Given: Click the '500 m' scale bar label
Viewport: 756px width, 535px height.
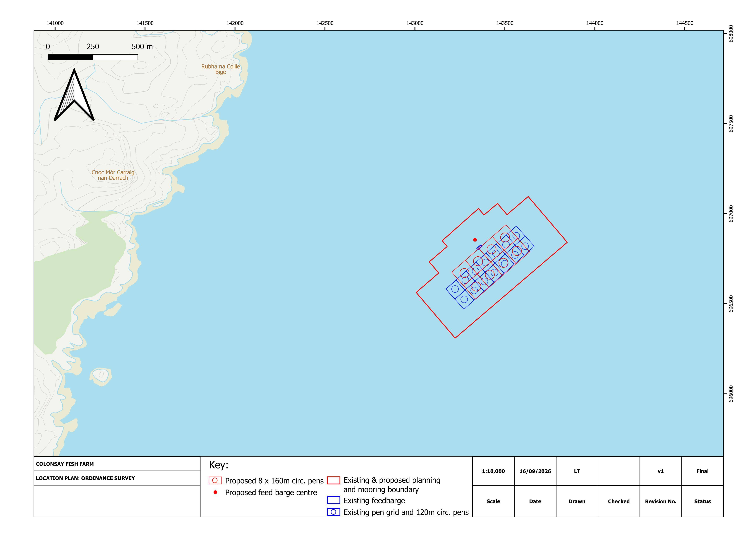Looking at the screenshot, I should [142, 47].
